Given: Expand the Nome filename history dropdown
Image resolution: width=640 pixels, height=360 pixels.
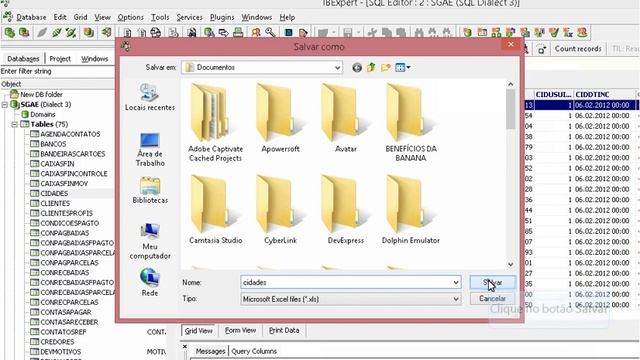Looking at the screenshot, I should [456, 282].
